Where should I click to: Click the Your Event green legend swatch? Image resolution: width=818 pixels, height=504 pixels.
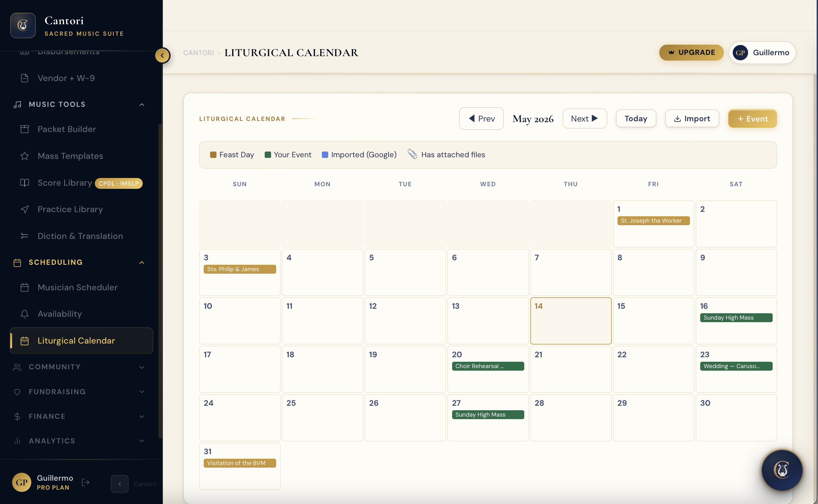[268, 155]
